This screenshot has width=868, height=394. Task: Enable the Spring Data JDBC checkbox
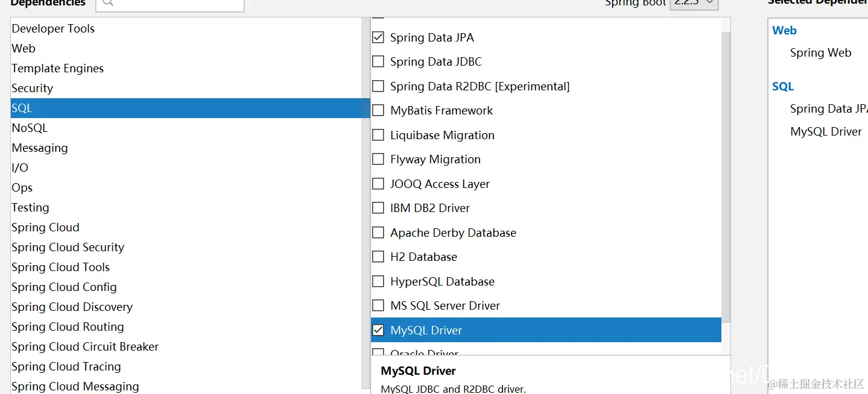[378, 61]
